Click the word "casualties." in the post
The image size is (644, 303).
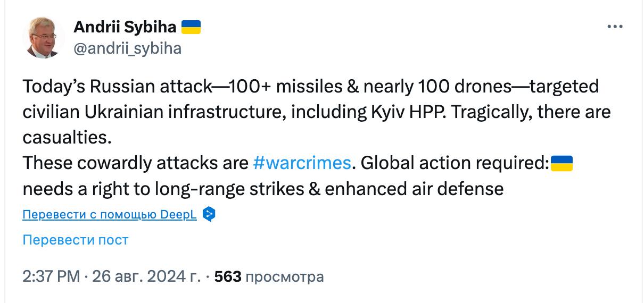pos(67,138)
